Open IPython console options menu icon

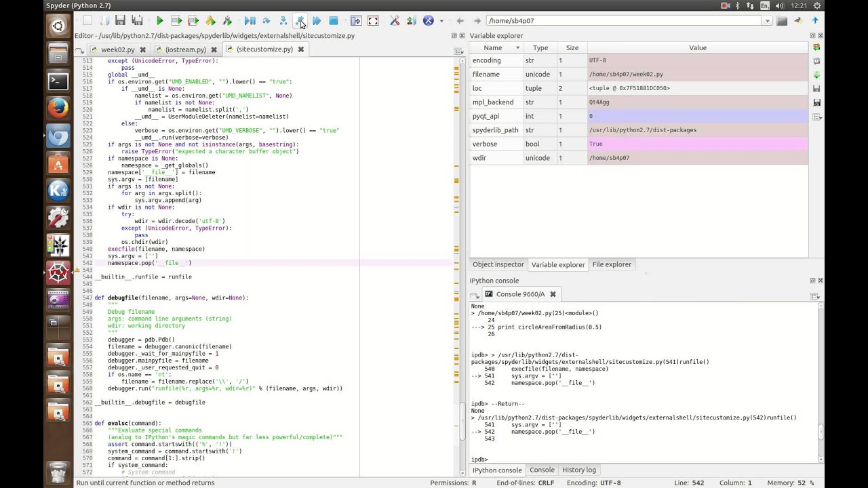coord(816,296)
